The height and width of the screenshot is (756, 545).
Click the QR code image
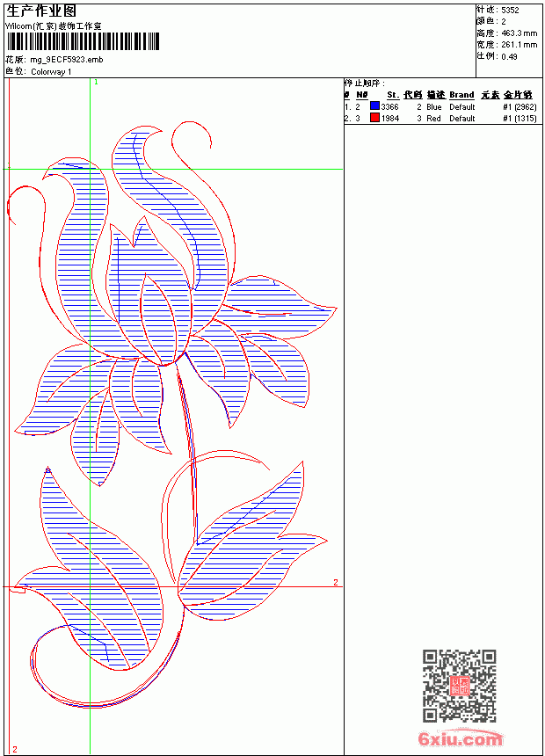pos(460,686)
